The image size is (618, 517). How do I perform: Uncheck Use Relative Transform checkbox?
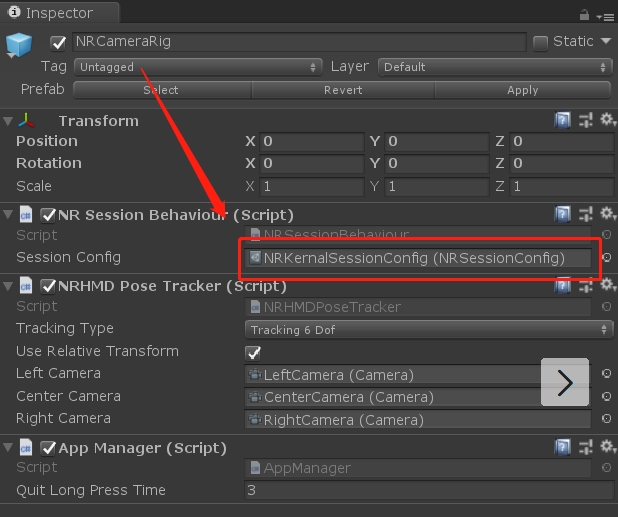[253, 352]
